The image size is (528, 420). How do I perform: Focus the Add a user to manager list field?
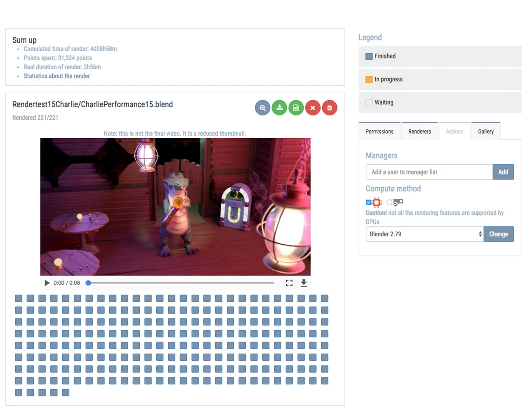point(429,172)
